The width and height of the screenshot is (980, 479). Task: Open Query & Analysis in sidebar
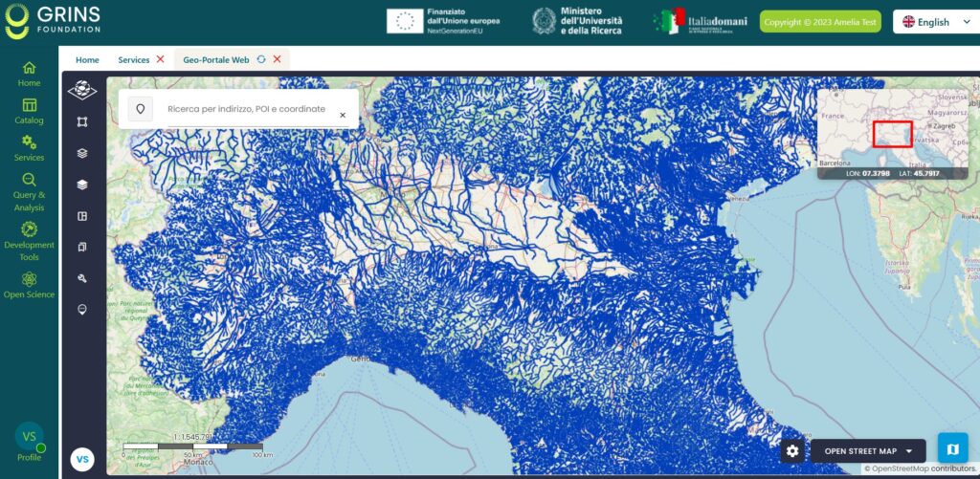click(29, 192)
